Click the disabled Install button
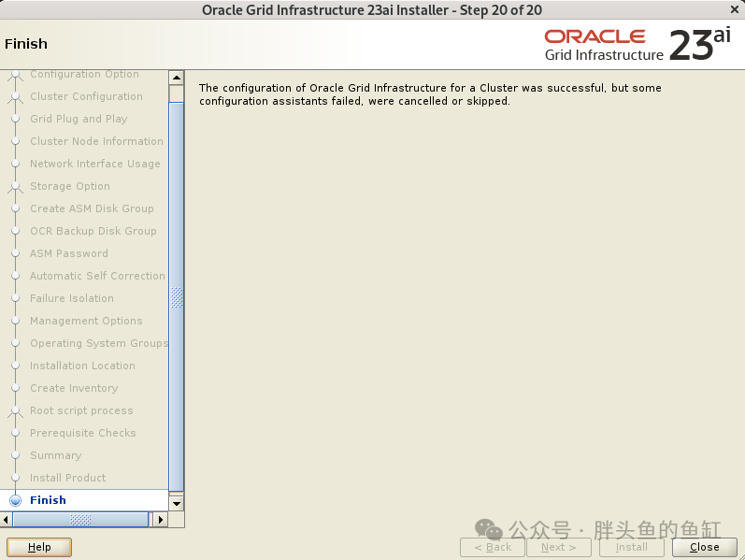The width and height of the screenshot is (745, 560). [632, 547]
